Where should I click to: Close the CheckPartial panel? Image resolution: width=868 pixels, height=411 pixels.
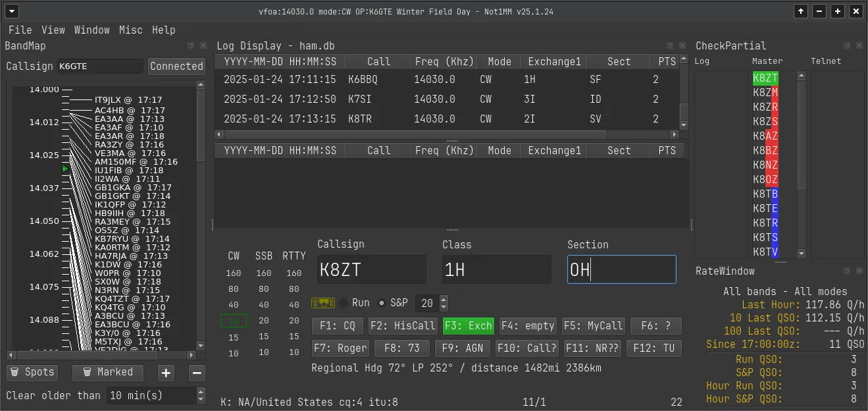coord(861,46)
